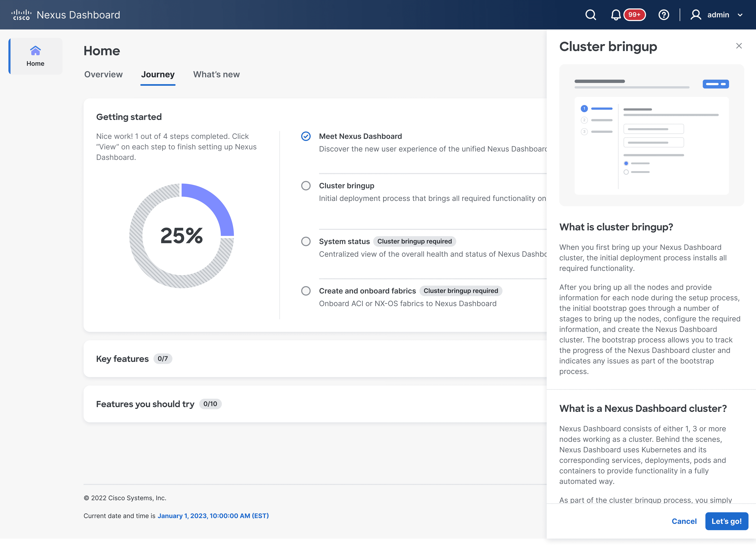Viewport: 756px width, 547px height.
Task: Open the search magnifier icon
Action: [x=591, y=15]
